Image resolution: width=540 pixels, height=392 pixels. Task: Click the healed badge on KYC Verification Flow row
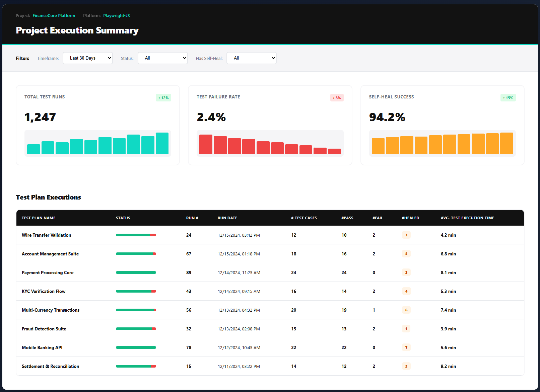click(406, 291)
